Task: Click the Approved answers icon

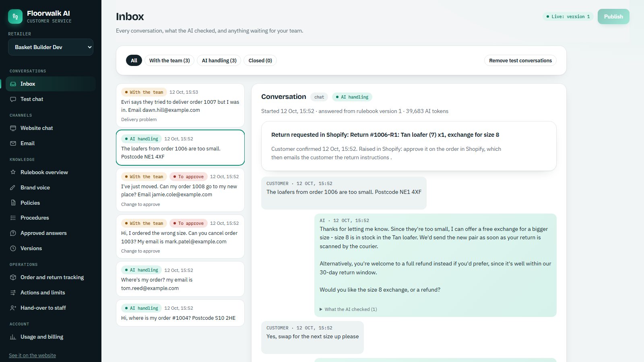Action: point(13,233)
